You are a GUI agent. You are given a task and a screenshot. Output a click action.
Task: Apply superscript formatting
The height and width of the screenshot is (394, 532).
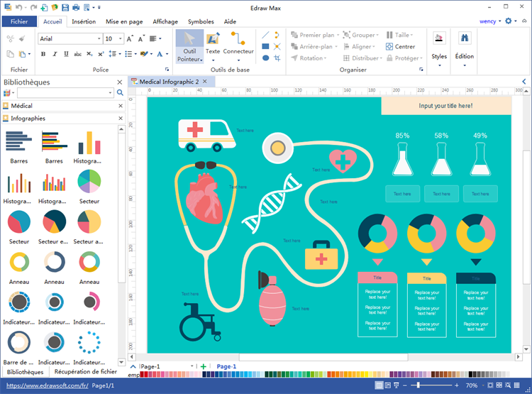pyautogui.click(x=101, y=54)
